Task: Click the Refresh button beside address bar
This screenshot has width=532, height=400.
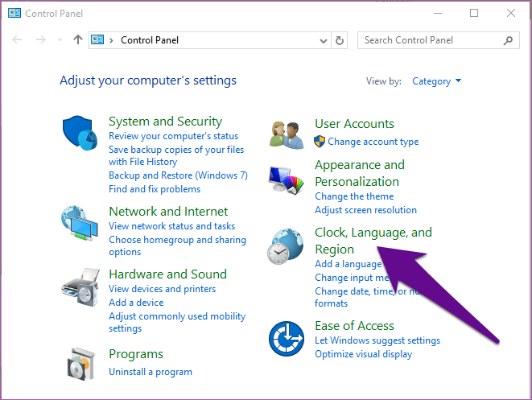Action: (x=340, y=41)
